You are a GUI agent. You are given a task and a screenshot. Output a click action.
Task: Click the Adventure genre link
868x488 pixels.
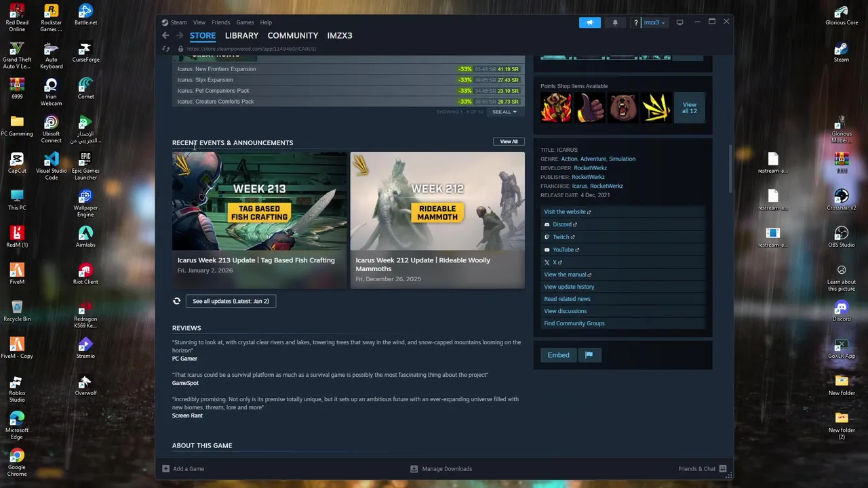593,159
